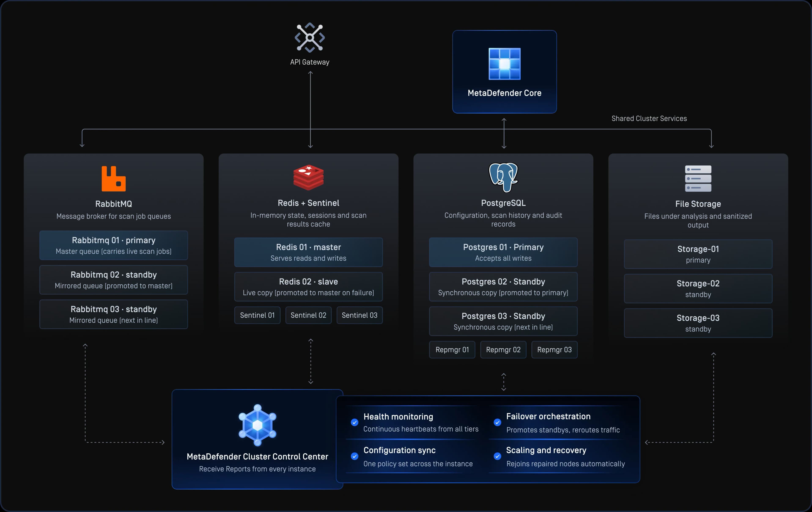The height and width of the screenshot is (512, 812).
Task: Select the Postgres 02 Standby node box
Action: click(503, 286)
